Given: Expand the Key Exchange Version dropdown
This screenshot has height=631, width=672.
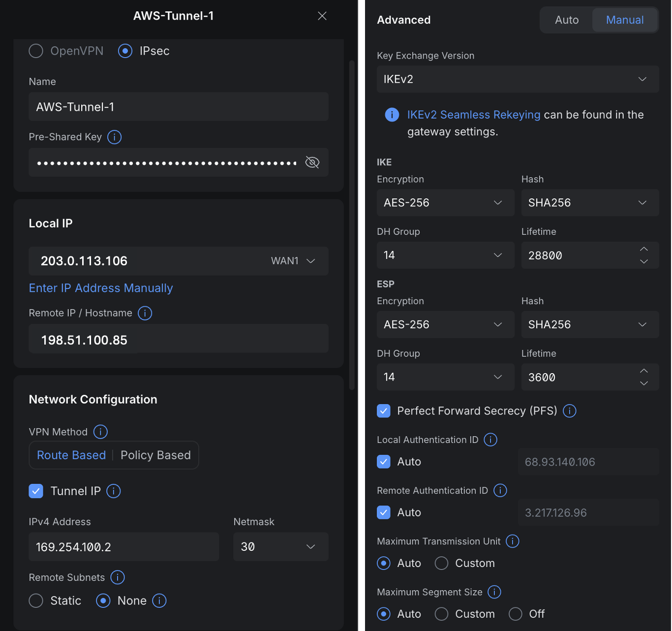Looking at the screenshot, I should point(518,79).
